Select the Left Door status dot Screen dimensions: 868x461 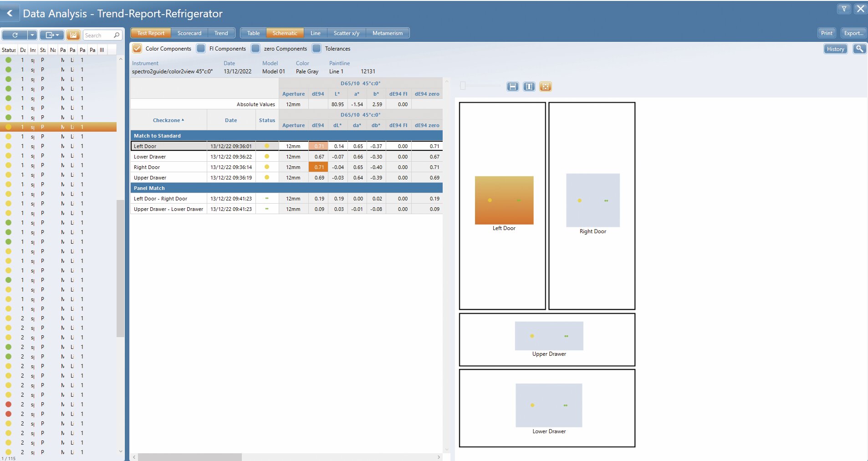267,146
